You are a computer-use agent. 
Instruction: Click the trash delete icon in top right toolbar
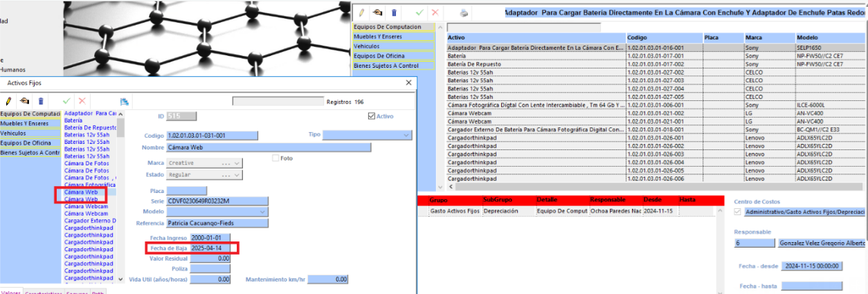(394, 12)
